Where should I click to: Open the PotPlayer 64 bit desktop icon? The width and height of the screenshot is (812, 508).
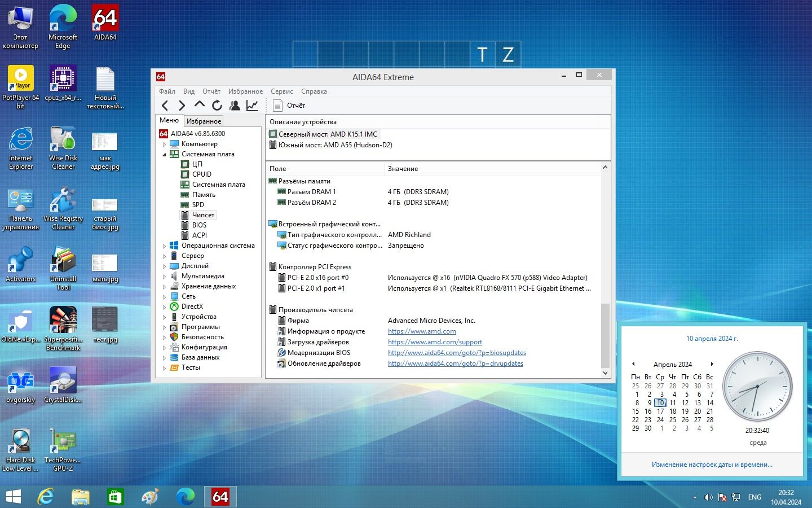click(x=21, y=87)
